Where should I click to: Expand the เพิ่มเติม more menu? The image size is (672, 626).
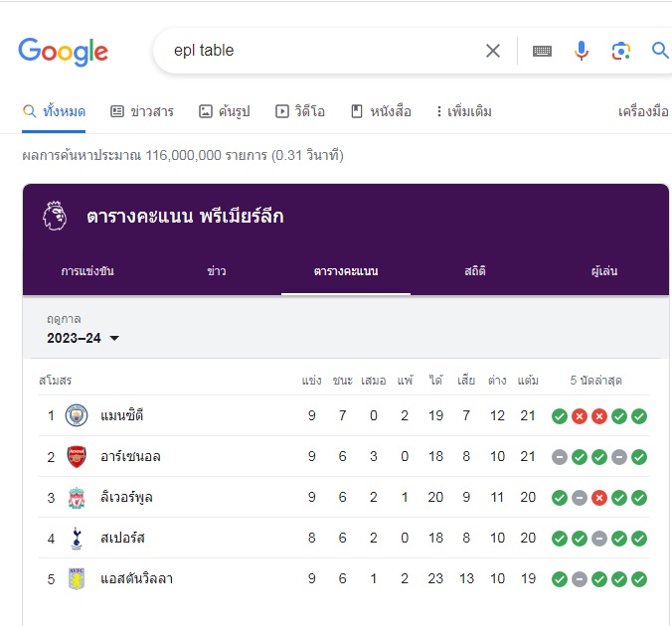(464, 111)
